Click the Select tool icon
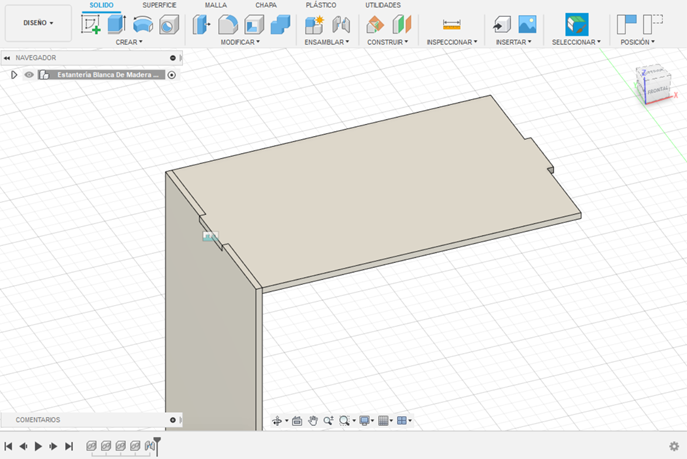This screenshot has width=687, height=459. tap(576, 25)
